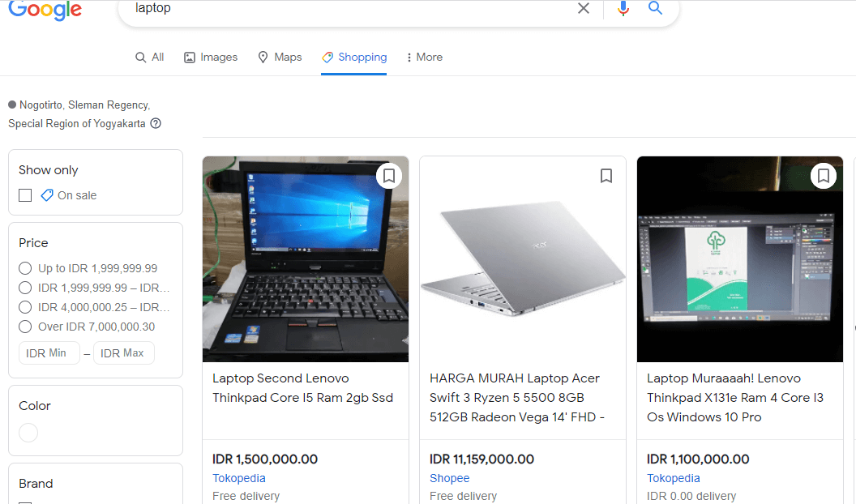
Task: Bookmark the Acer Swift 3 listing
Action: tap(606, 176)
